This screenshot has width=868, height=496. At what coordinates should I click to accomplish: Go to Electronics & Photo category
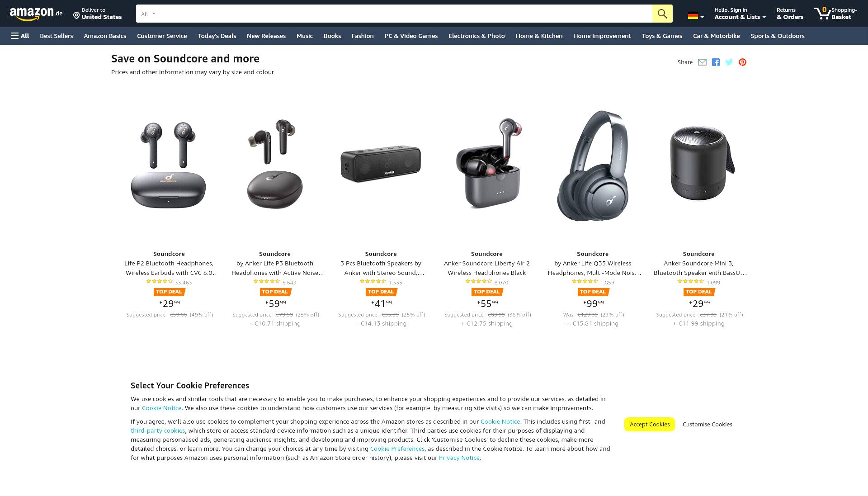click(x=476, y=36)
